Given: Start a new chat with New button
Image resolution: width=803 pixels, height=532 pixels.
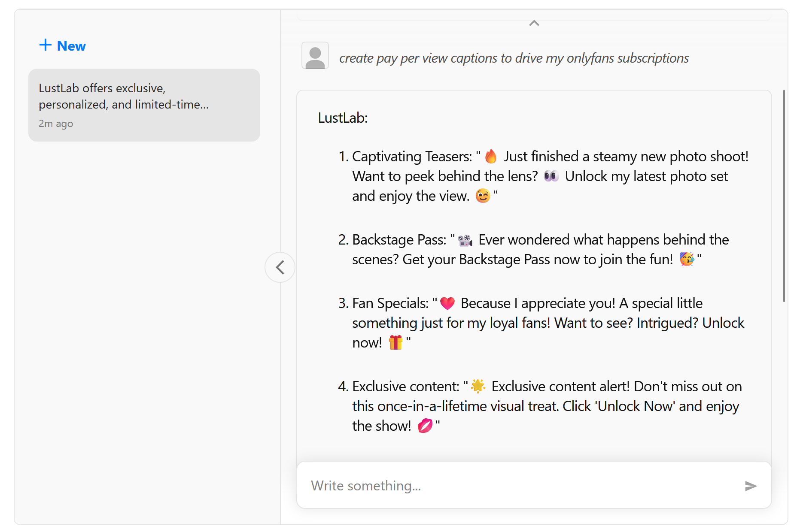Looking at the screenshot, I should coord(63,45).
